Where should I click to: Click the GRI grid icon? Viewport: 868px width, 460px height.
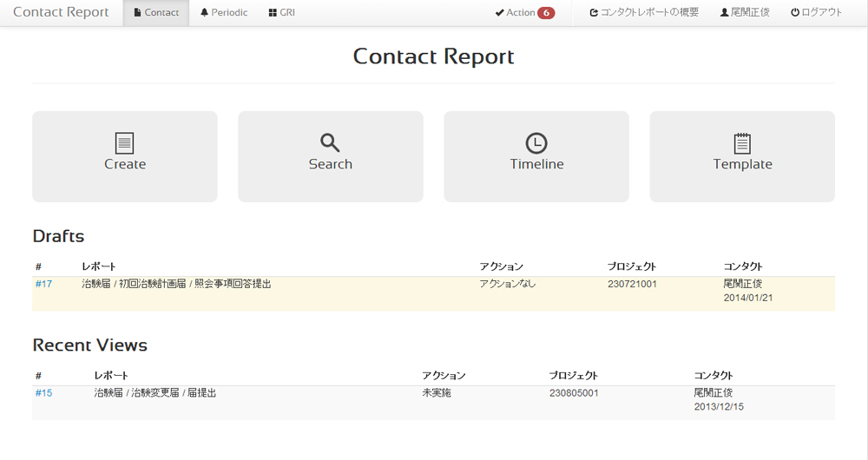[x=273, y=13]
